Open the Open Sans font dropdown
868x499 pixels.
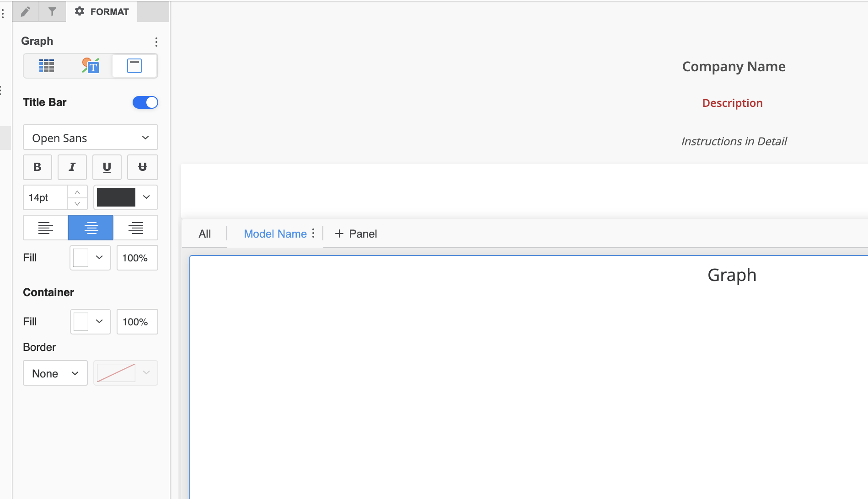tap(90, 137)
